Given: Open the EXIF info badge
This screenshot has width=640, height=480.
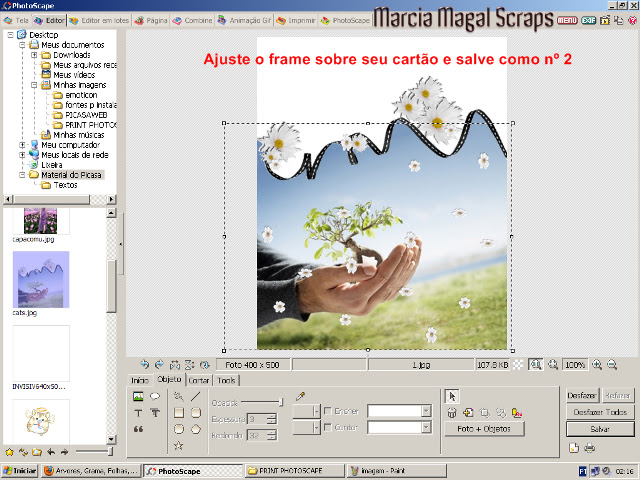Looking at the screenshot, I should (x=589, y=20).
